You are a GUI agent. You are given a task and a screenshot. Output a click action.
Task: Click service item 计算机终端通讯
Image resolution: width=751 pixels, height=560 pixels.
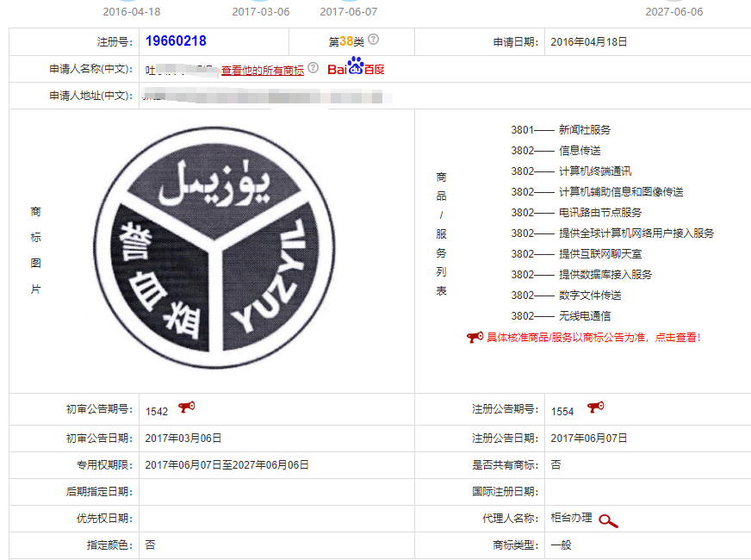[x=595, y=171]
